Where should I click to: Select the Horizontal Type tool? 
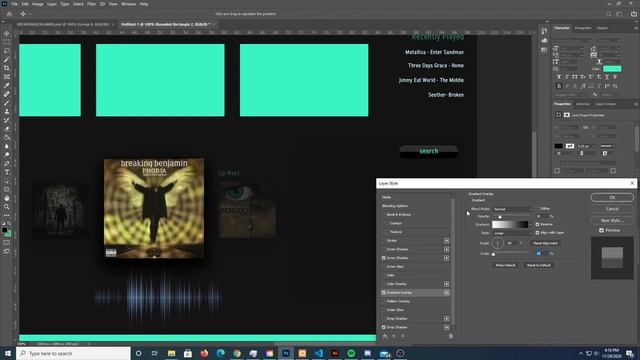coord(7,172)
